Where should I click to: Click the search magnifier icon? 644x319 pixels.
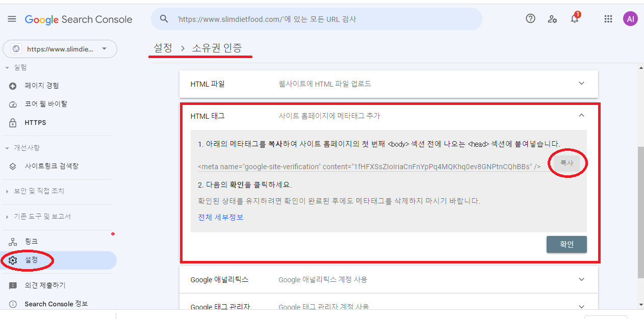(x=164, y=19)
